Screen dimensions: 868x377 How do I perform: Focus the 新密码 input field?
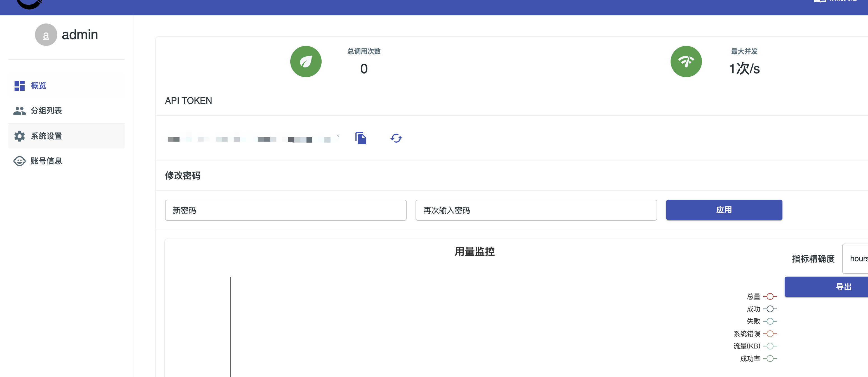(286, 210)
